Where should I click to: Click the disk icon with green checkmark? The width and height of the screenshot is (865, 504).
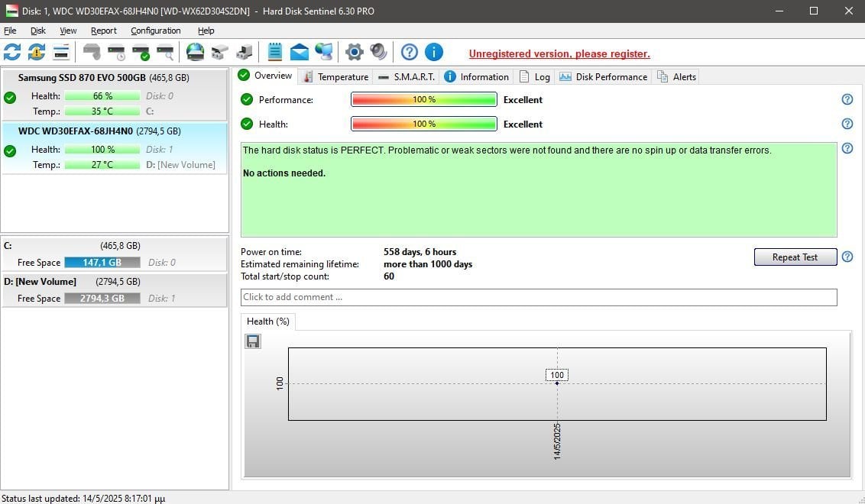(141, 52)
